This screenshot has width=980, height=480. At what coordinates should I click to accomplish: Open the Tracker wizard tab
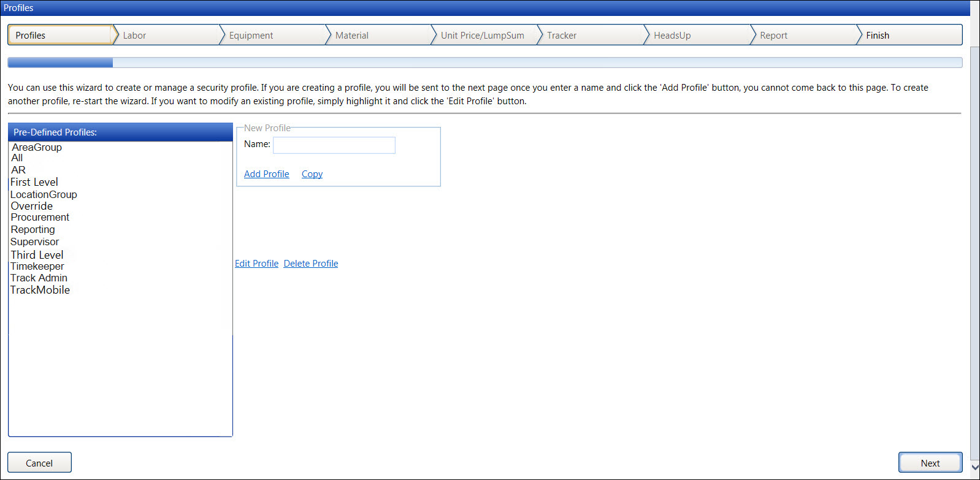click(561, 36)
